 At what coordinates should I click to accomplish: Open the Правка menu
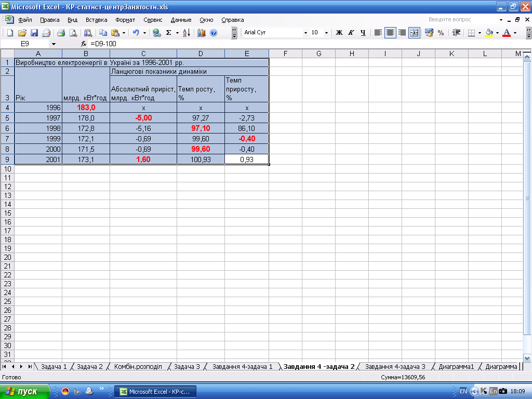point(49,20)
